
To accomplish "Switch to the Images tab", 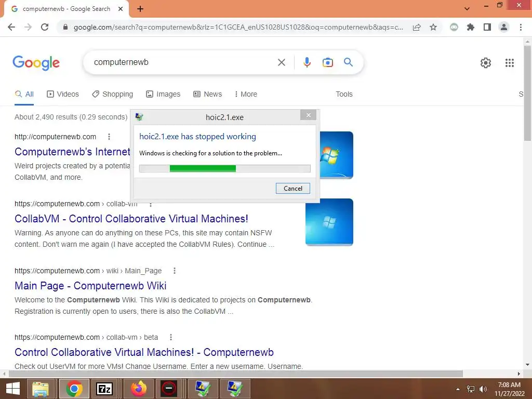I will click(x=163, y=95).
